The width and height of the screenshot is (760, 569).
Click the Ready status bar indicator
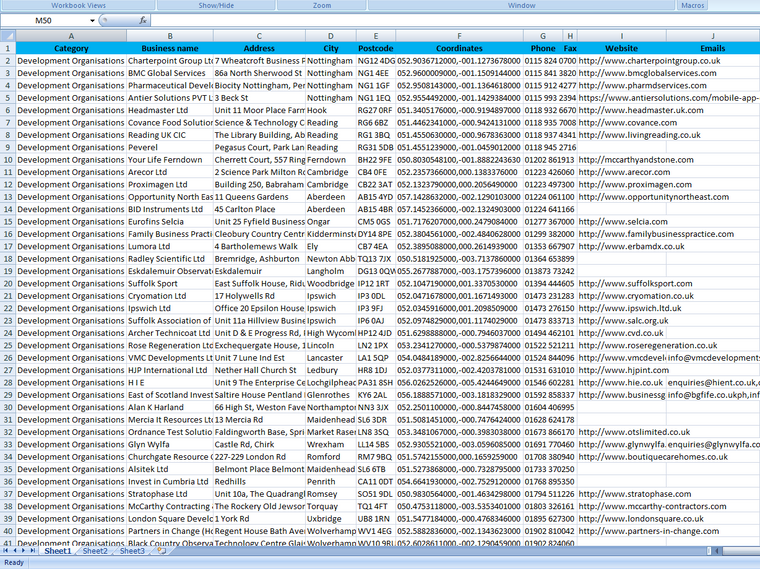pos(14,563)
